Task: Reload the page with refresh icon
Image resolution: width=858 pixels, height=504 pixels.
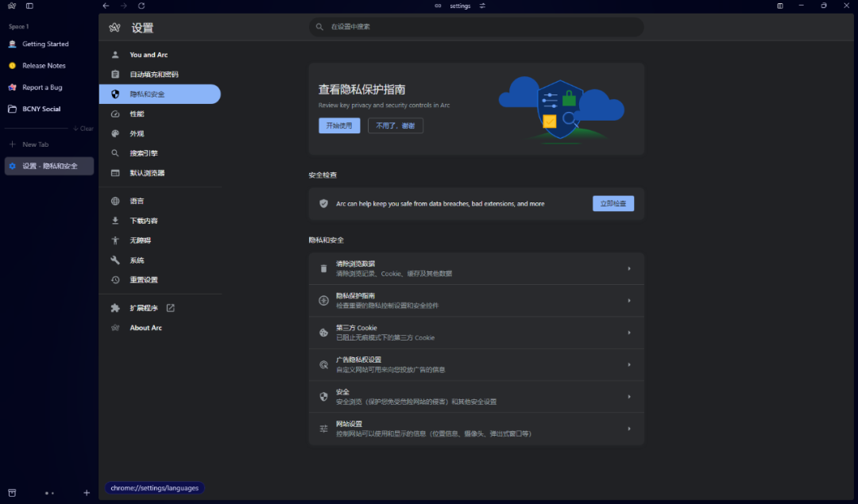Action: click(141, 6)
